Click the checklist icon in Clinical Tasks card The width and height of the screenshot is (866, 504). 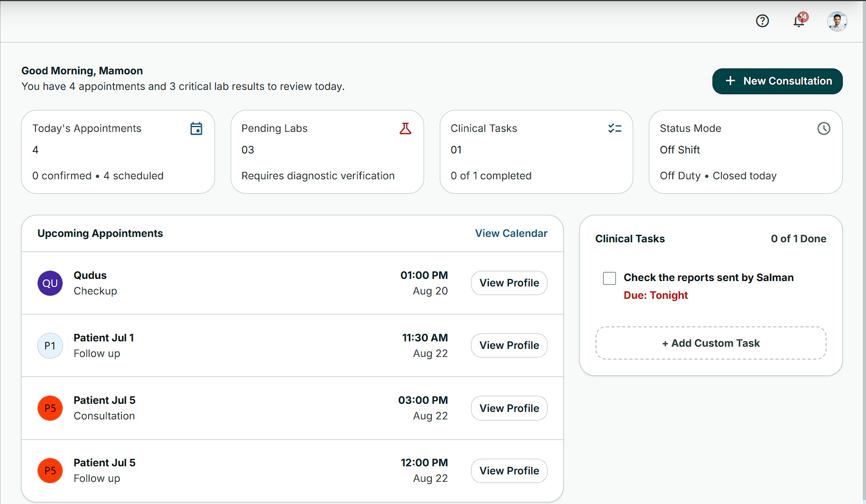[614, 129]
